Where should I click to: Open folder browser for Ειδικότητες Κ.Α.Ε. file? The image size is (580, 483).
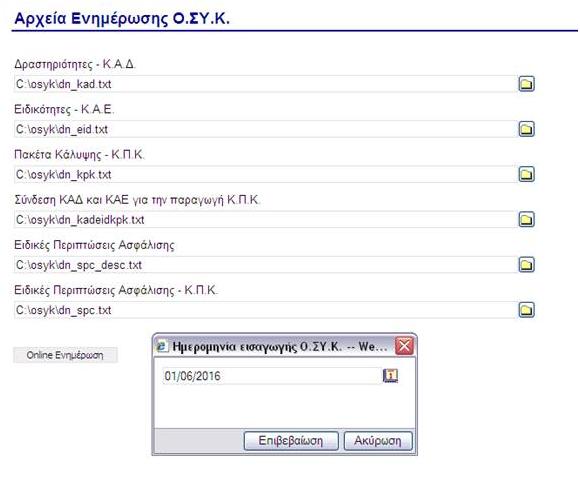[526, 129]
